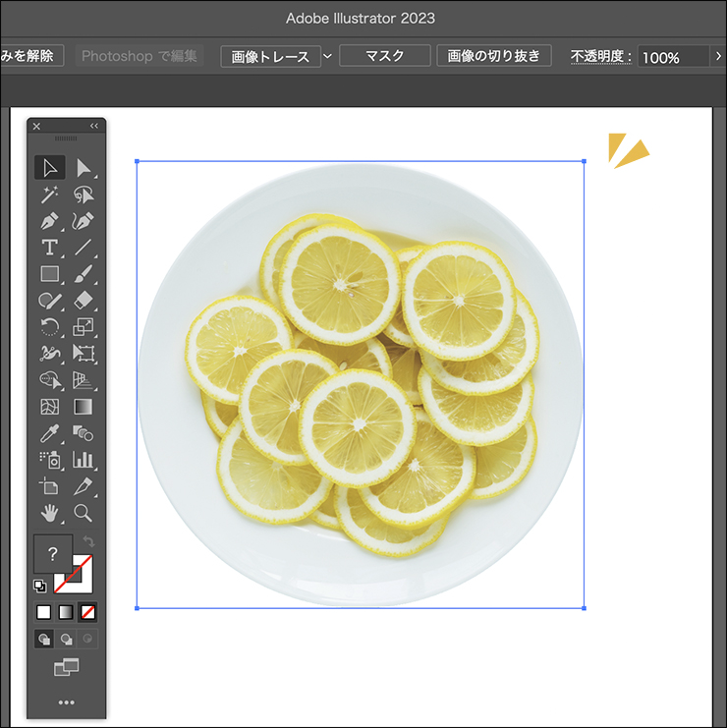Select the Zoom magnifier tool
727x728 pixels.
pos(84,513)
